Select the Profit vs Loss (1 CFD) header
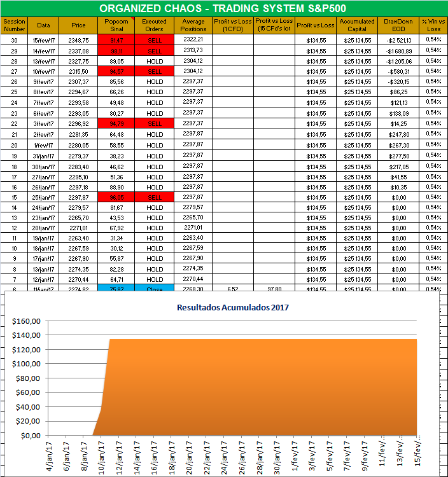 [x=233, y=25]
